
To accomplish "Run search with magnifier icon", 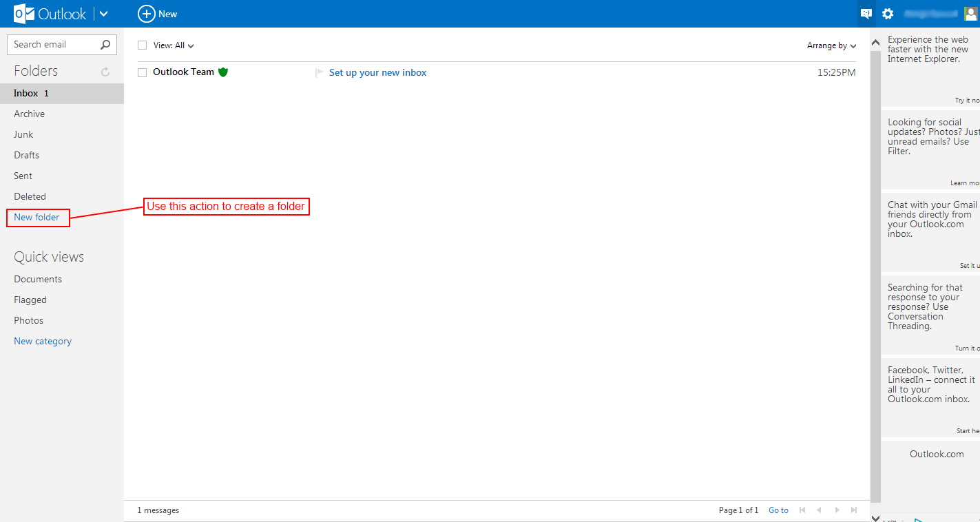I will [105, 45].
